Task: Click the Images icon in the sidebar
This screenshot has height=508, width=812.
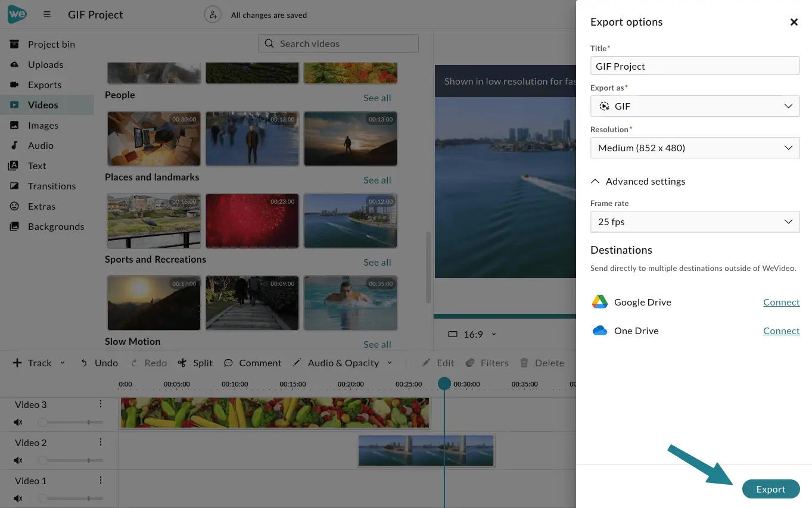Action: [14, 125]
